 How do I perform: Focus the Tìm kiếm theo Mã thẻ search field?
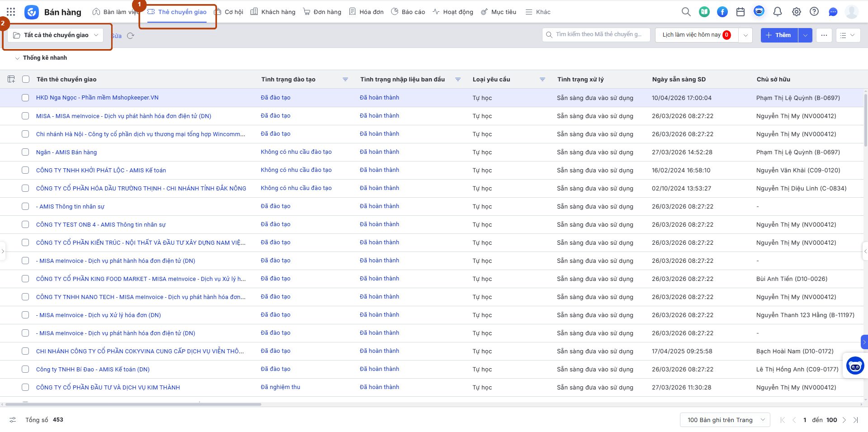tap(596, 35)
